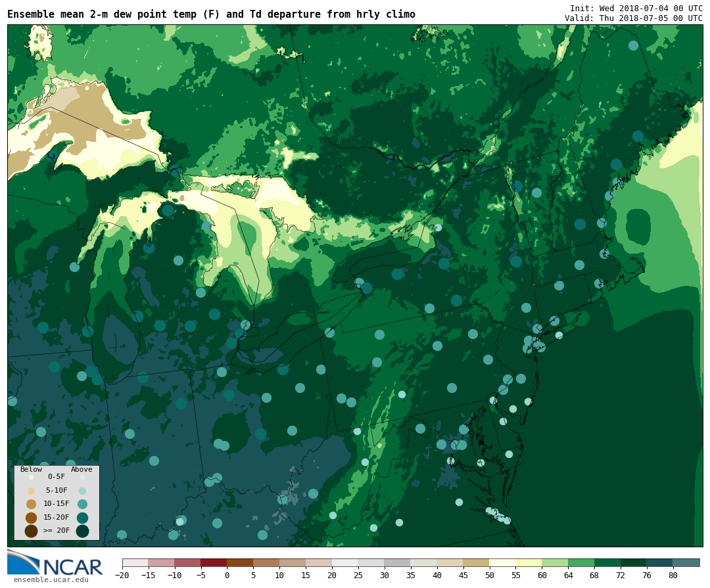Click the NCAR logo
This screenshot has width=710, height=588.
coord(55,562)
